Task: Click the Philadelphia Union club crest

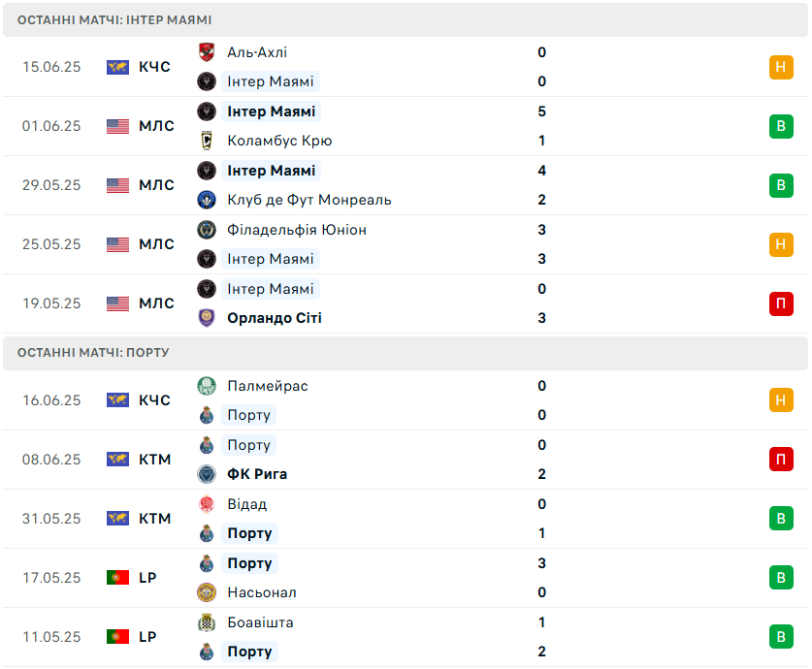Action: [x=207, y=230]
